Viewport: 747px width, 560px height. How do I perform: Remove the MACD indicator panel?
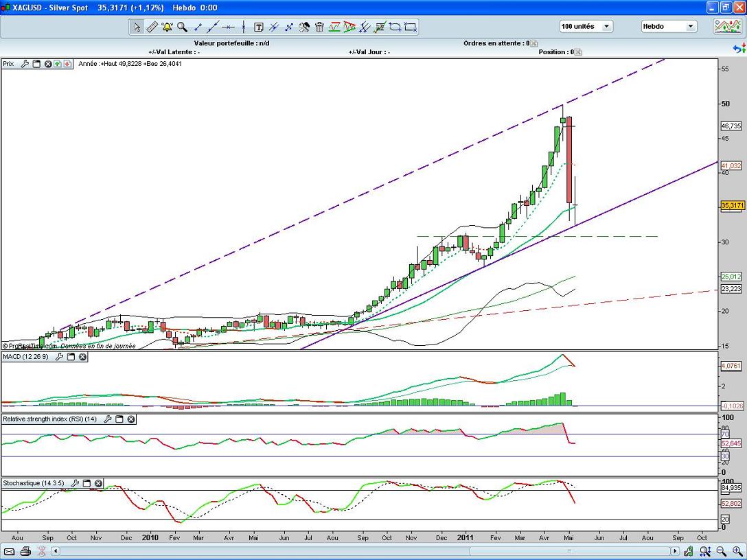[82, 357]
